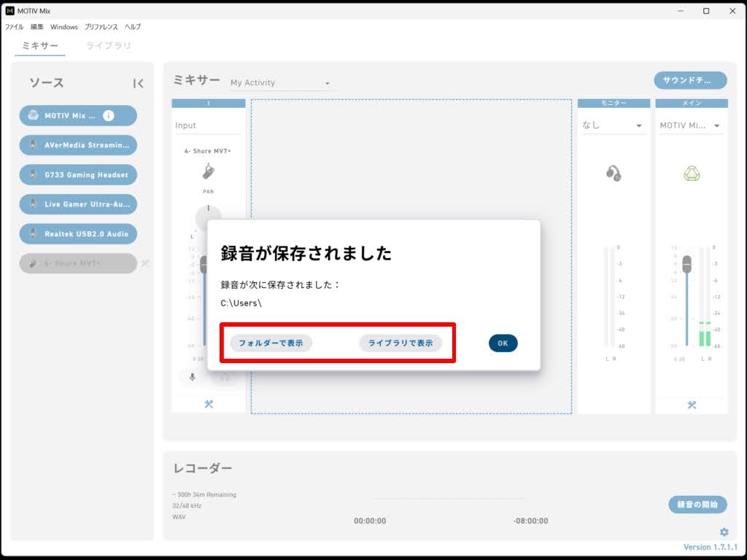The height and width of the screenshot is (560, 747).
Task: Click the 録音の開始 record button
Action: [x=697, y=505]
